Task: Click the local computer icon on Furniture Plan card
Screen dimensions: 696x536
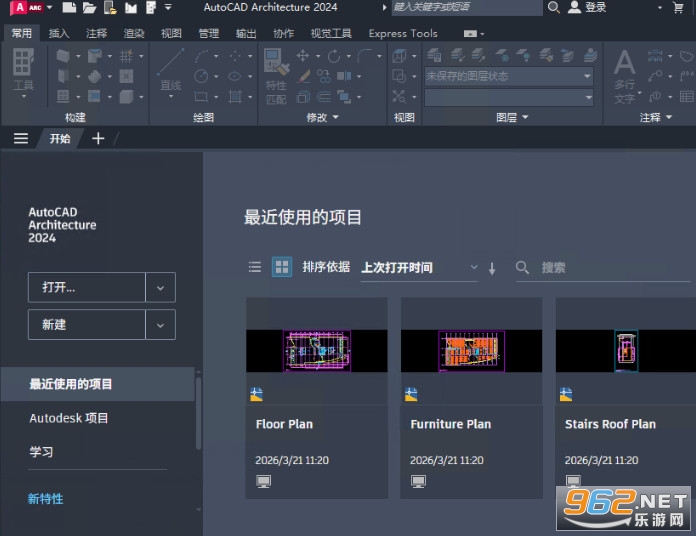Action: [x=418, y=481]
